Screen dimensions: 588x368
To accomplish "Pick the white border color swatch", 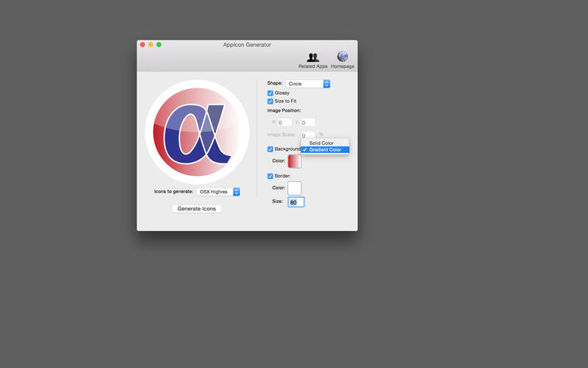I will pyautogui.click(x=294, y=188).
